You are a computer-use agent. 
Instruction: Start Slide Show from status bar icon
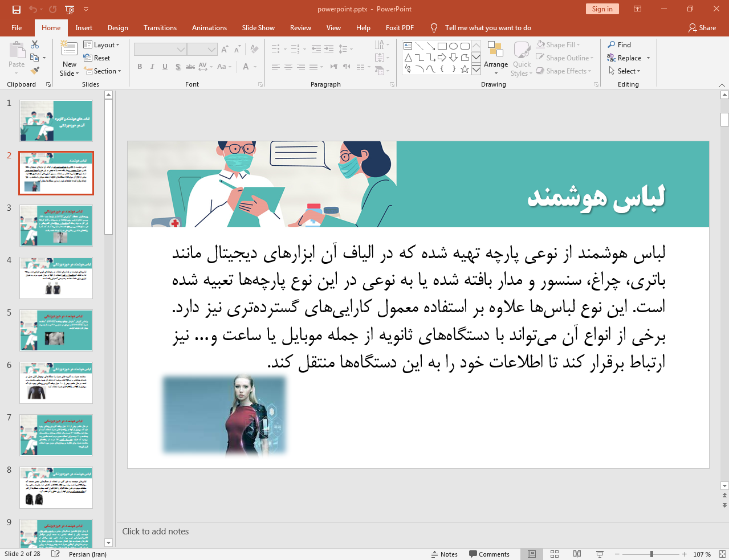600,554
